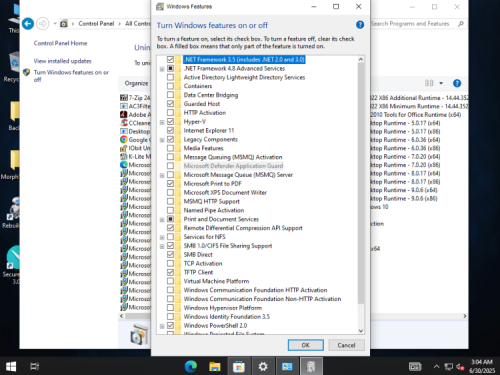Viewport: 500px width, 375px height.
Task: Open Settings gear from the taskbar
Action: 263,367
